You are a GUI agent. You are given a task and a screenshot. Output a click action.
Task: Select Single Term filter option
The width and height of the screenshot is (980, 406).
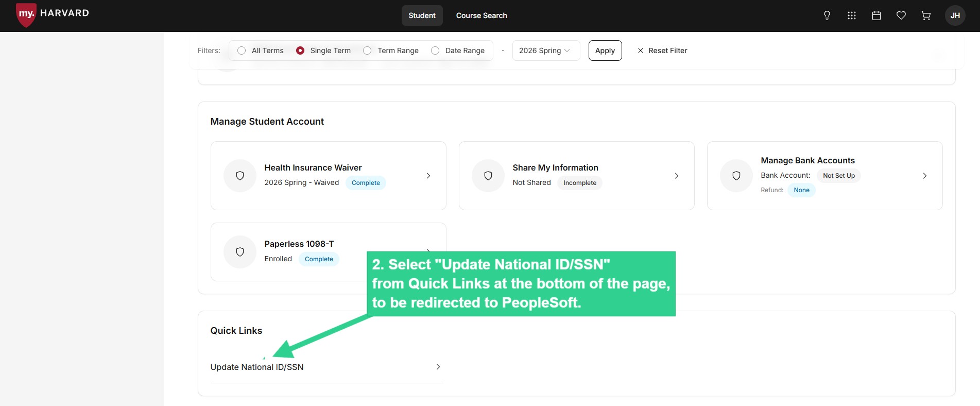(323, 50)
